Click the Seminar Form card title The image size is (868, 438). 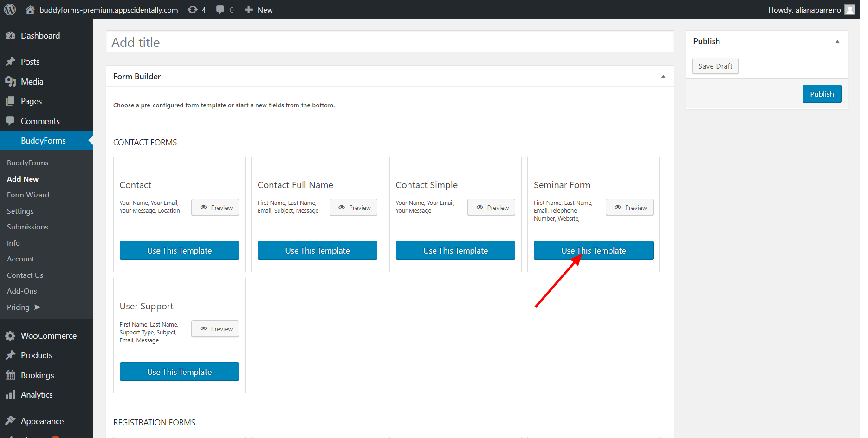pos(562,185)
